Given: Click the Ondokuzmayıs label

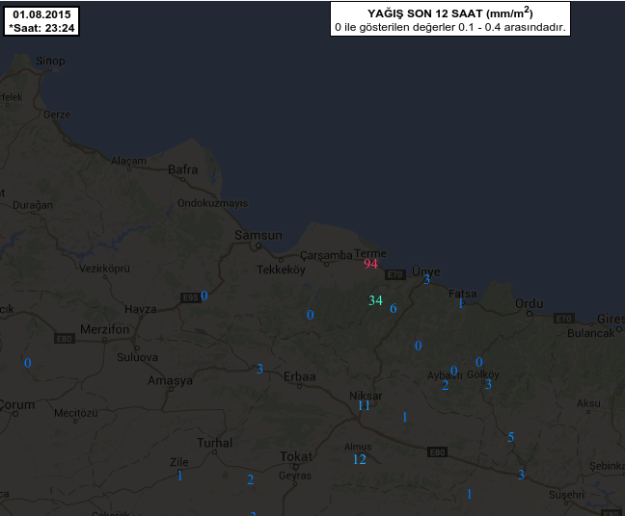Looking at the screenshot, I should [x=212, y=203].
